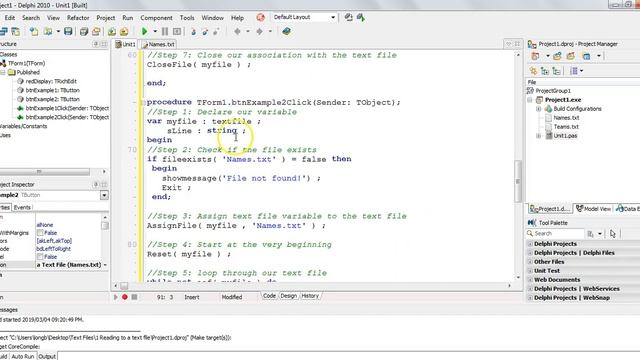Image resolution: width=640 pixels, height=360 pixels.
Task: Click the Pause program toolbar icon
Action: click(x=165, y=31)
